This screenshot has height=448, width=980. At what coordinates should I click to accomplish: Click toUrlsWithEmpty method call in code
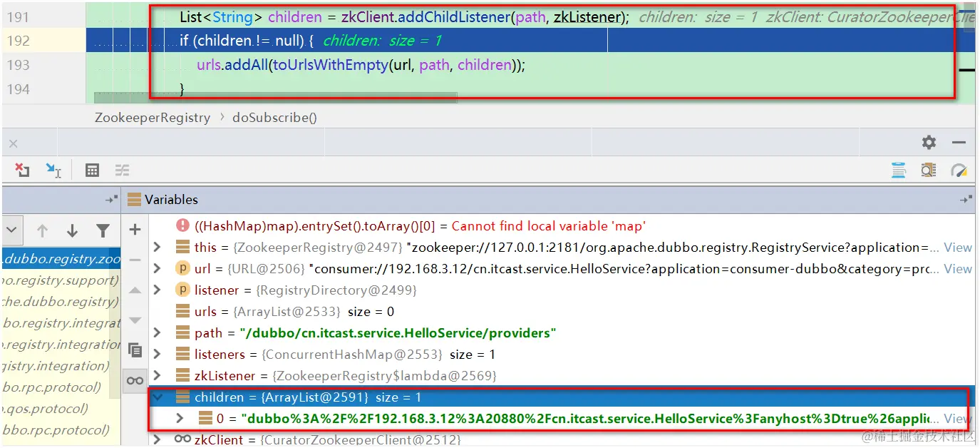click(331, 65)
